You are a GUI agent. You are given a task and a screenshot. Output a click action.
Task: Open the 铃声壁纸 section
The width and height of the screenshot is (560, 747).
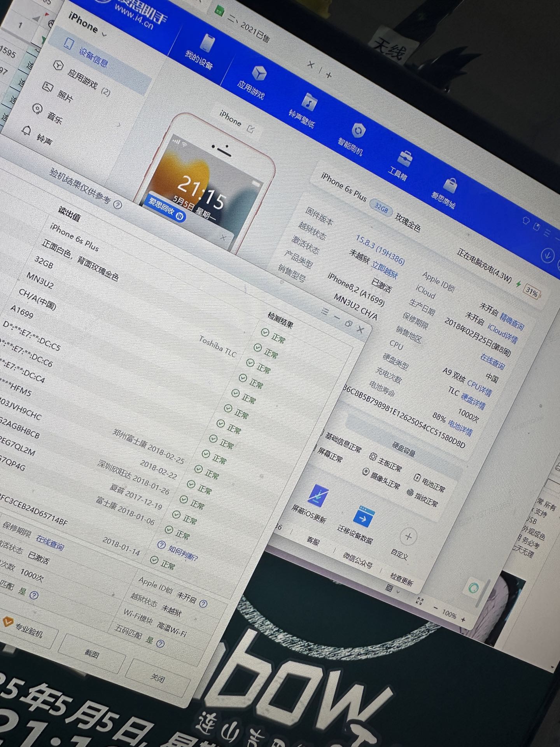pyautogui.click(x=304, y=110)
